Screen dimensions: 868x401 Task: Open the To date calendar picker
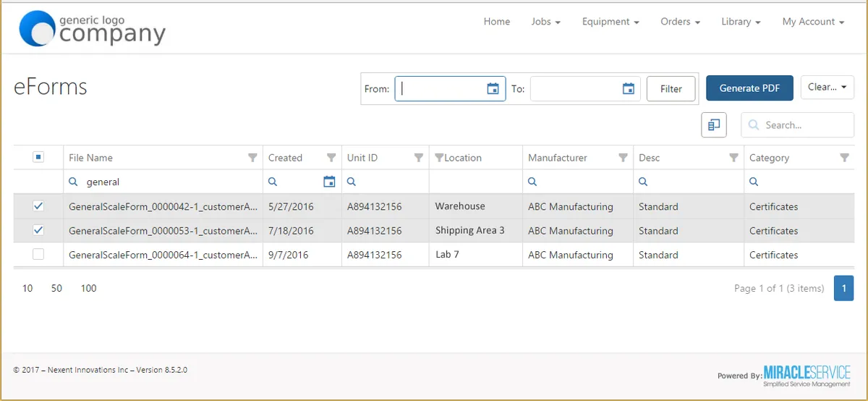(x=629, y=89)
